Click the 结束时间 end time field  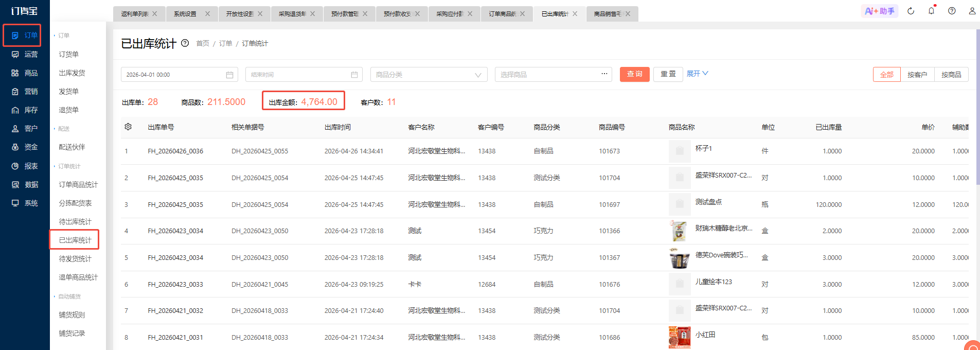pyautogui.click(x=304, y=75)
